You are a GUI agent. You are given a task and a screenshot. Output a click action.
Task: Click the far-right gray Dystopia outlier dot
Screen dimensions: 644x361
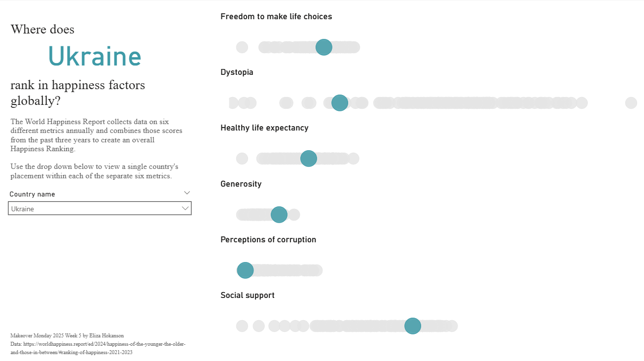[631, 103]
